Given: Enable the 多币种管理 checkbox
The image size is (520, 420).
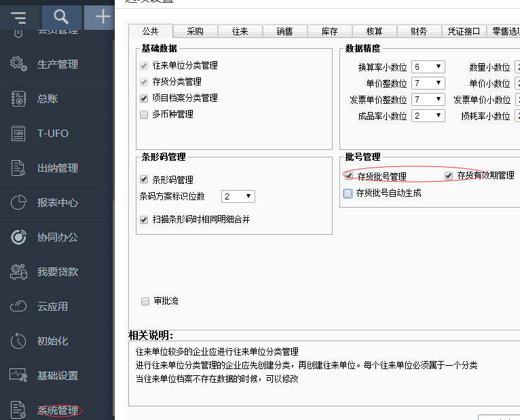Looking at the screenshot, I should click(144, 115).
